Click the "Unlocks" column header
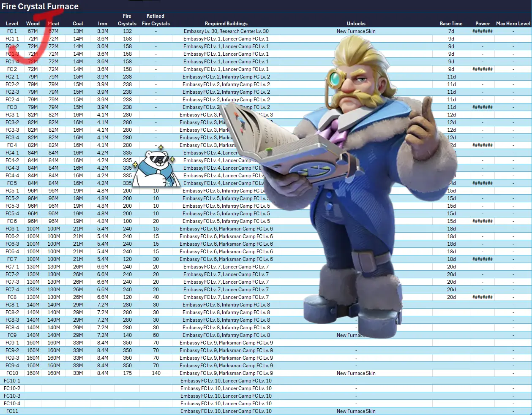The width and height of the screenshot is (532, 415). (x=356, y=24)
